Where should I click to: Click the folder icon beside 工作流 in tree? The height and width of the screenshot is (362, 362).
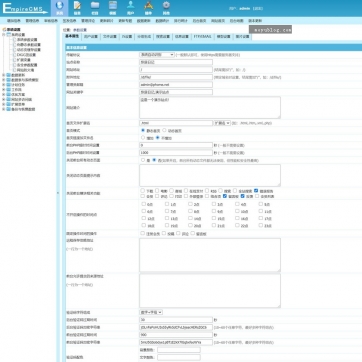pyautogui.click(x=8, y=90)
